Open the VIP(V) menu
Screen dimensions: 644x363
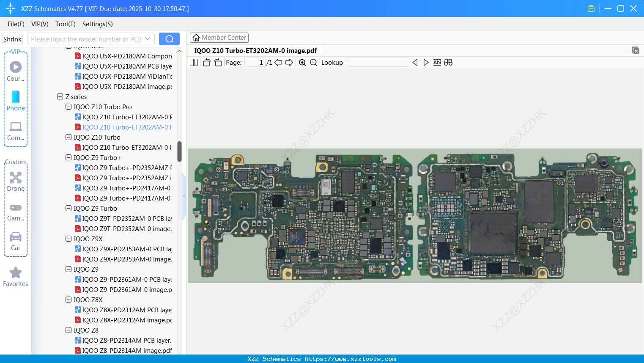click(40, 24)
